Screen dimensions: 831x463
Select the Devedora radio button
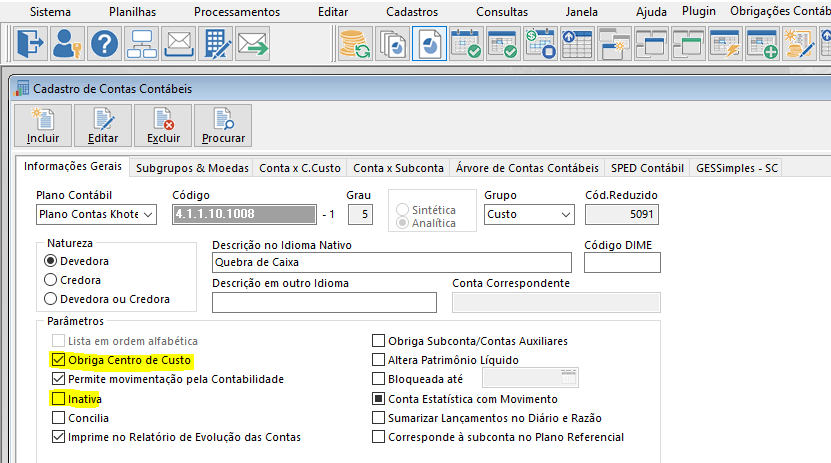point(50,261)
